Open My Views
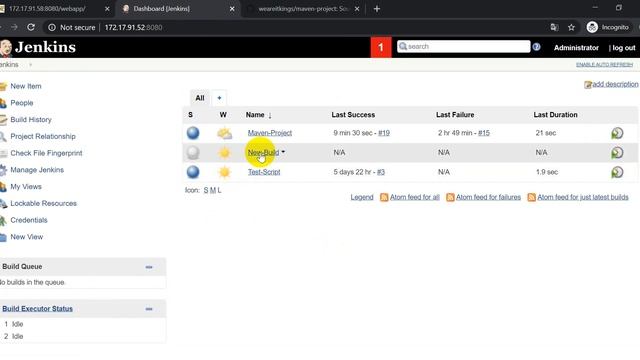The width and height of the screenshot is (640, 360). coord(26,187)
